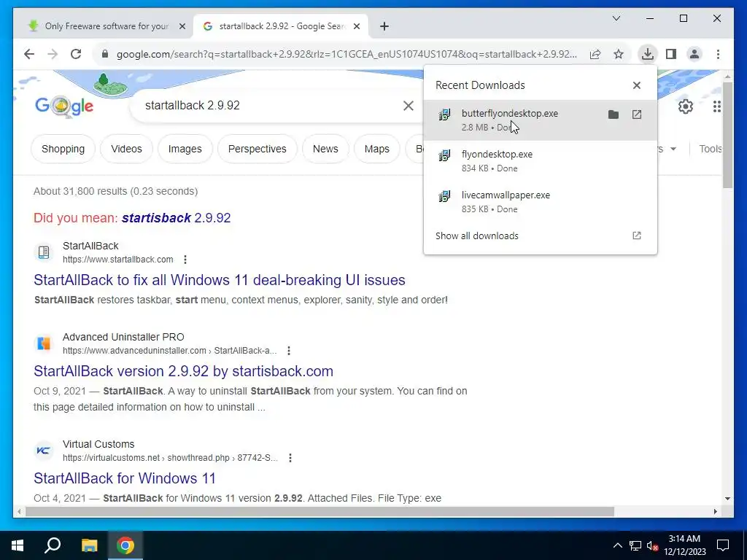Image resolution: width=747 pixels, height=560 pixels.
Task: Open StartAllBack version 2.9.92 by startisback.com
Action: (x=183, y=371)
